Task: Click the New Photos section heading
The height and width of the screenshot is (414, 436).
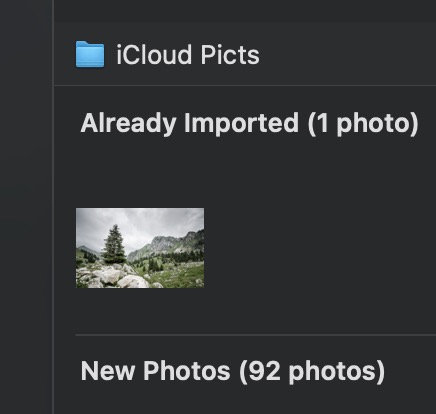Action: [x=233, y=371]
